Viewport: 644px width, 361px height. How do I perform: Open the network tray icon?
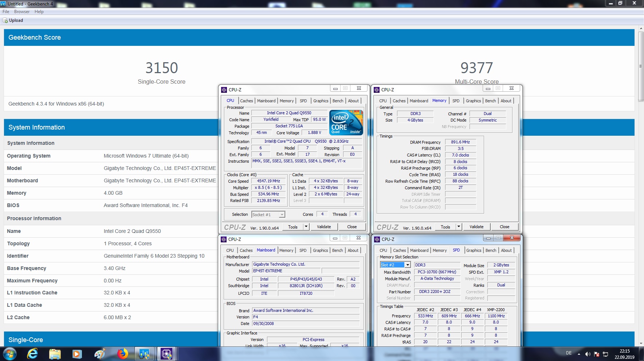(x=605, y=354)
